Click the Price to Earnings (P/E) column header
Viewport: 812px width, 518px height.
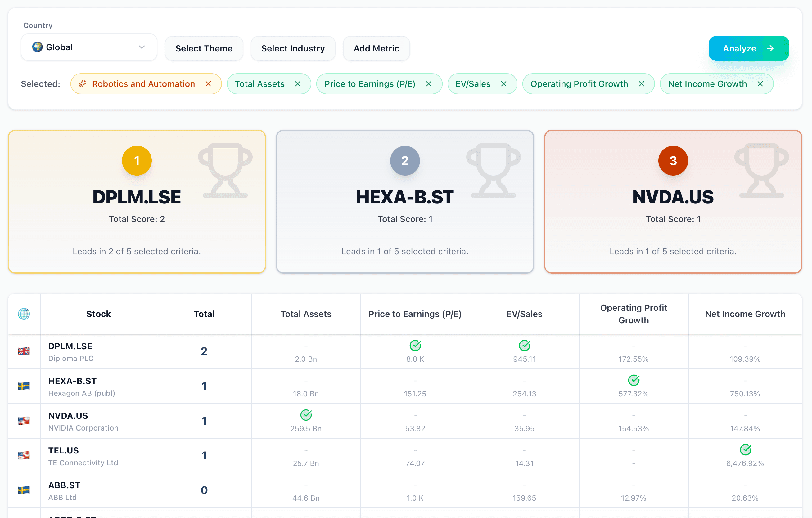pyautogui.click(x=415, y=314)
